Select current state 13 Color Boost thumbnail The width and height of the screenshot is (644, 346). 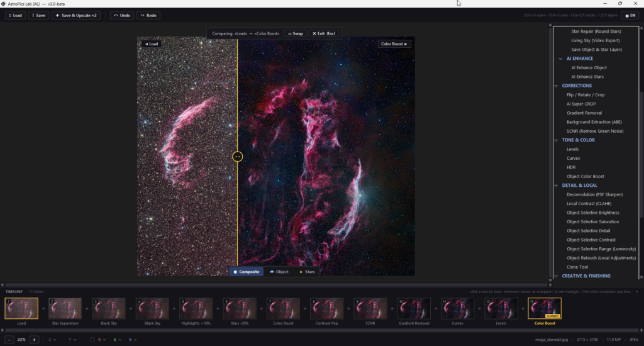click(545, 308)
